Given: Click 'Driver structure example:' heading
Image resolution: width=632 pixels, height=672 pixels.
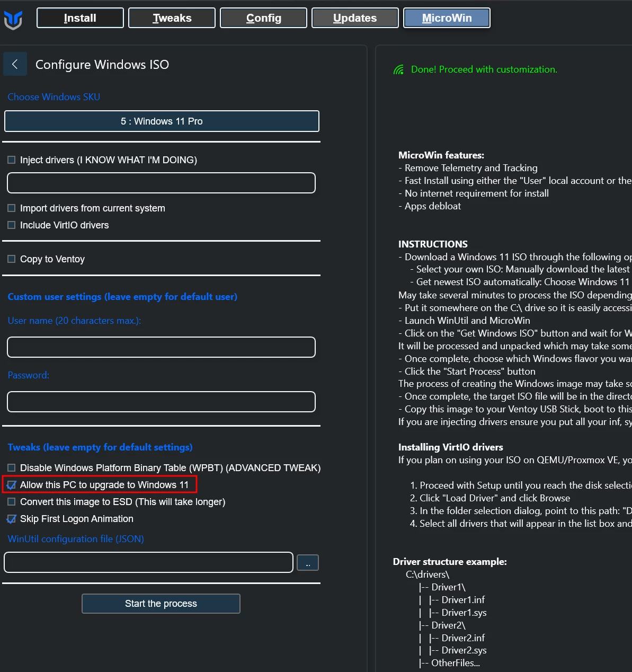Looking at the screenshot, I should (x=450, y=562).
